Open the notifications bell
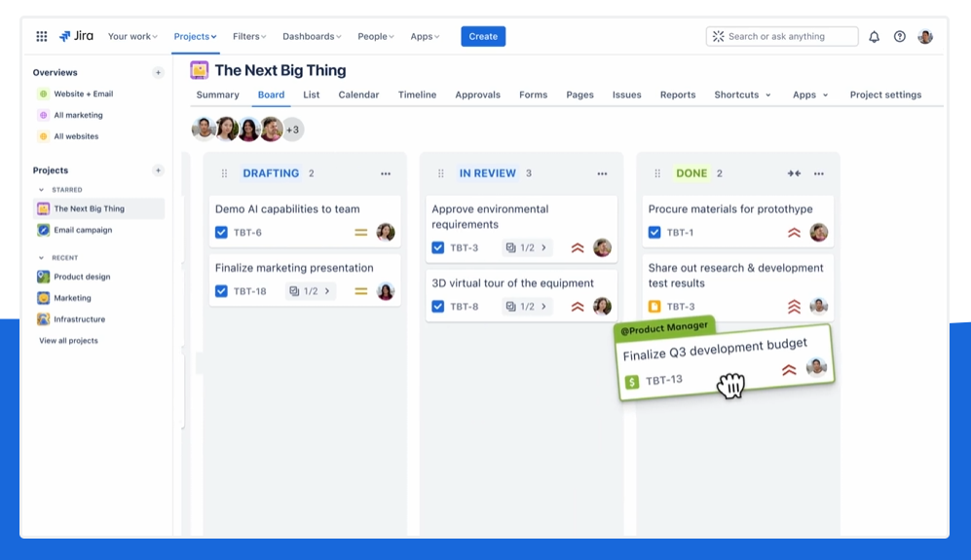 tap(874, 37)
